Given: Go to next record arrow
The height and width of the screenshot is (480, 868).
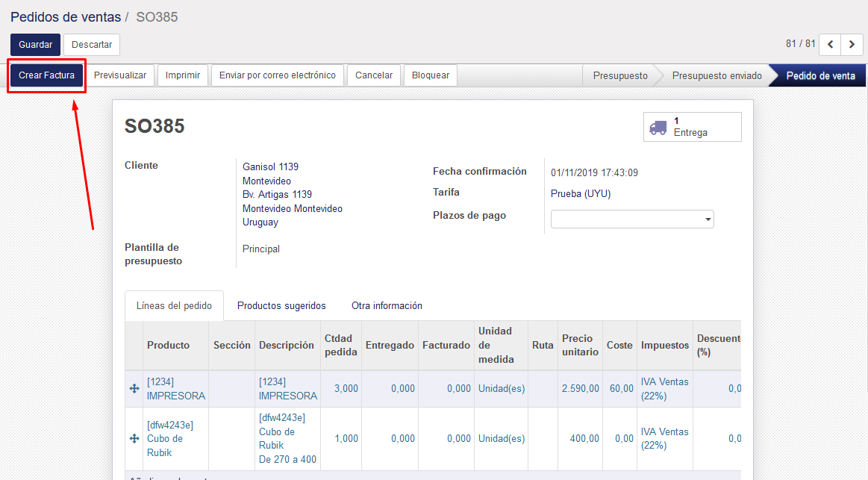Looking at the screenshot, I should tap(852, 45).
